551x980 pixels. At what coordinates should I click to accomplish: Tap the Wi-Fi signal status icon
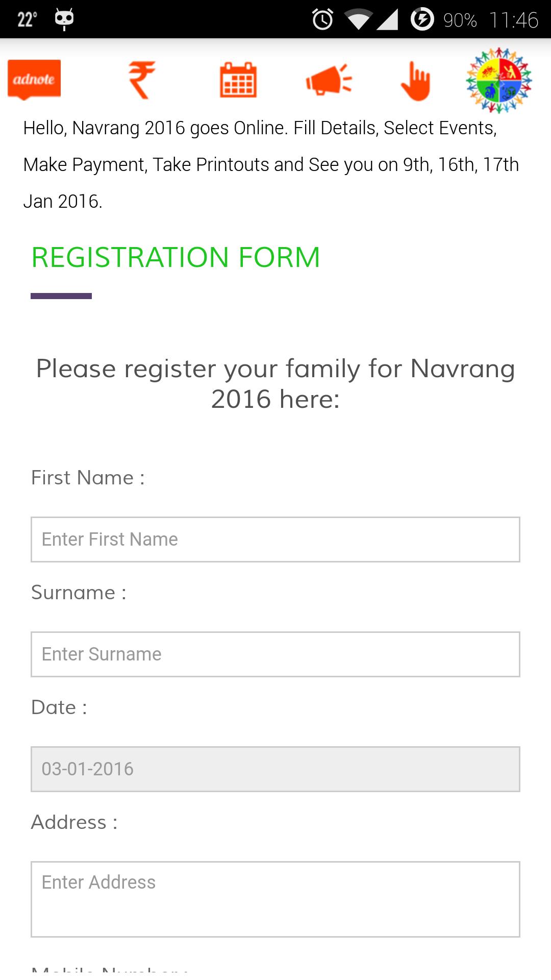[359, 19]
